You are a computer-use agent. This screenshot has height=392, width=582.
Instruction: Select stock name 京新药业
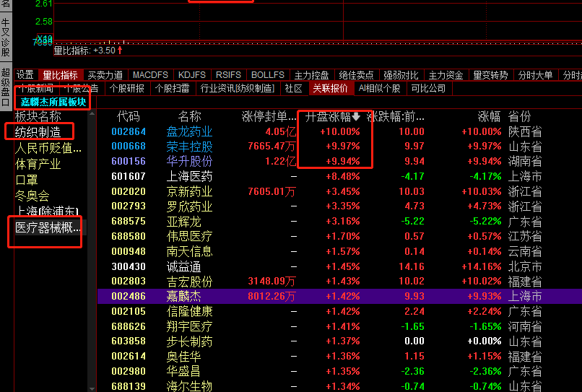coord(189,191)
